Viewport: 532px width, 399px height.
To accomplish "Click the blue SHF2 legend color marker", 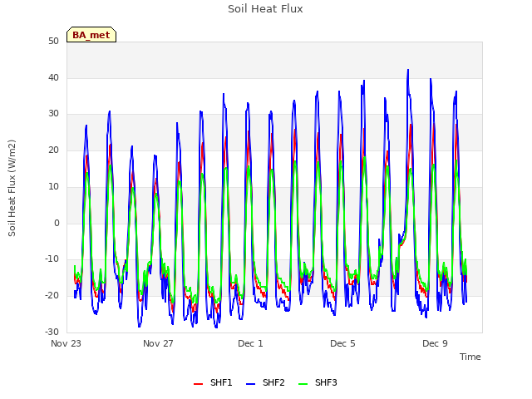I will 250,384.
